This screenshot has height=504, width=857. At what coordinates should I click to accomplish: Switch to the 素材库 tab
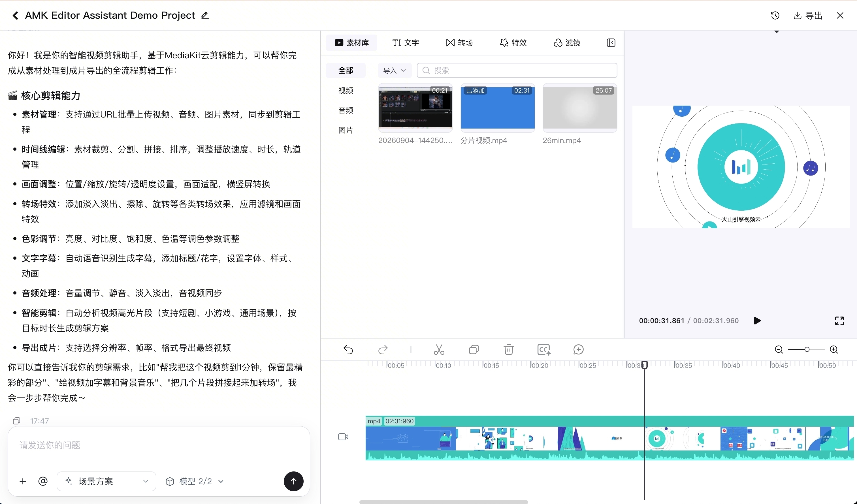click(x=352, y=42)
